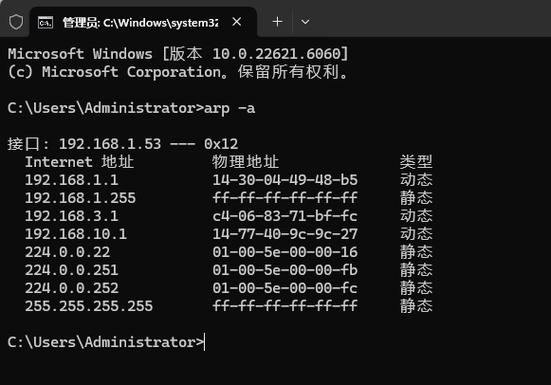Click MAC address c4-06-83-71-bf-fc
This screenshot has width=551, height=385.
point(285,216)
